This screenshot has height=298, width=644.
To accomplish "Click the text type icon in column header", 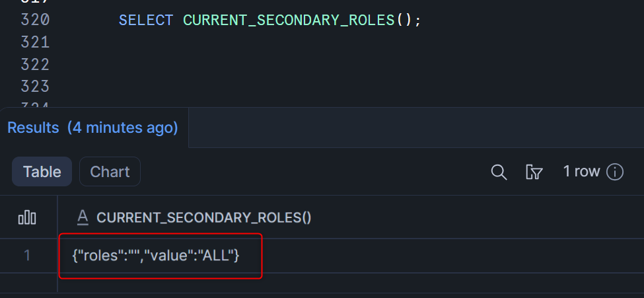I will [x=83, y=217].
